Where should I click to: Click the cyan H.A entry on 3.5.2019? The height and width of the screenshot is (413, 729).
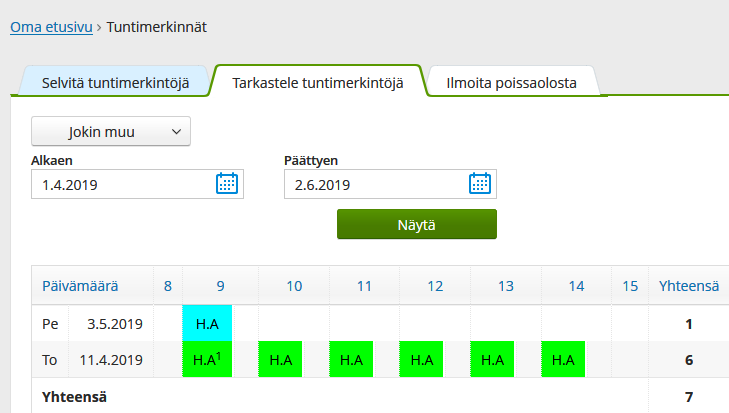coord(207,323)
